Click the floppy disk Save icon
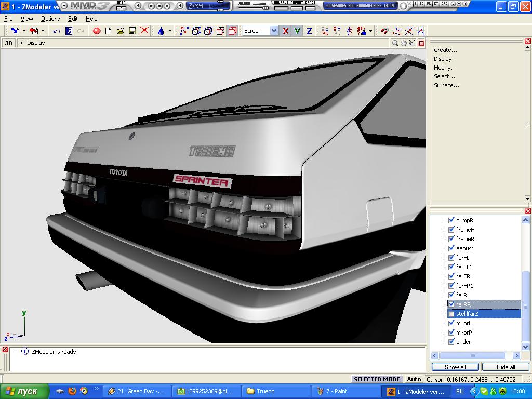This screenshot has width=532, height=399. point(132,31)
